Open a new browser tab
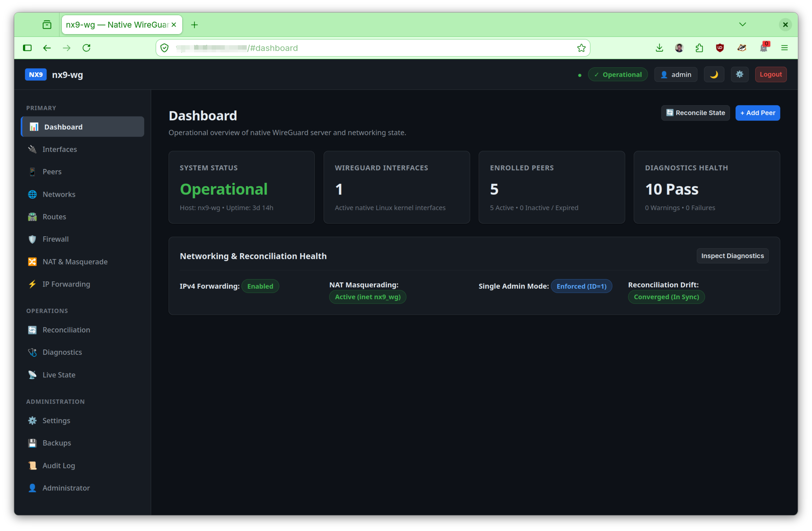 click(x=194, y=25)
